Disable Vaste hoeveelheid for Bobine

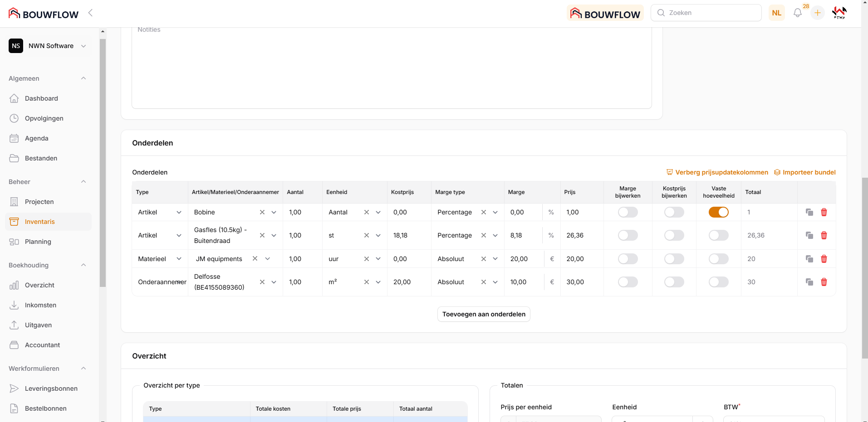point(718,212)
